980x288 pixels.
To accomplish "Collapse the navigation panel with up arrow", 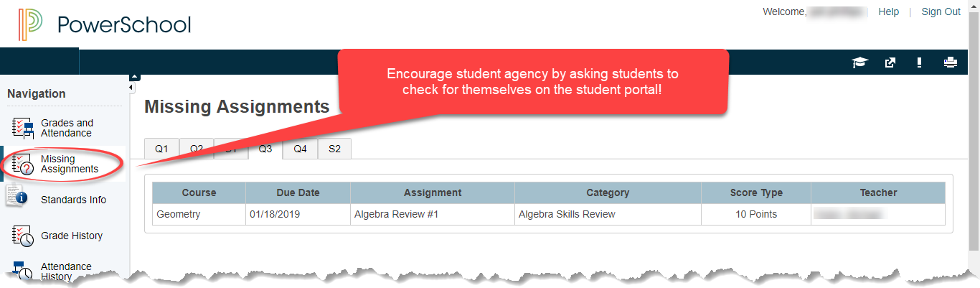I will (x=134, y=77).
